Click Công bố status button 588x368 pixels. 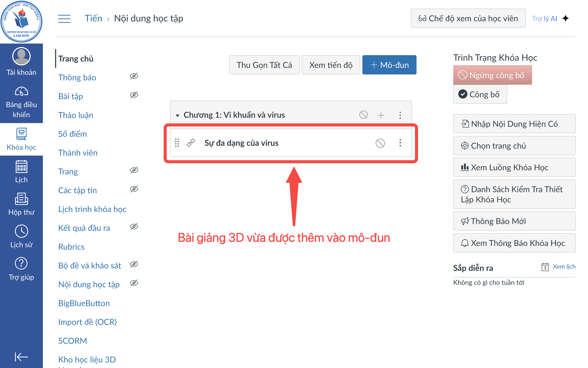click(480, 94)
